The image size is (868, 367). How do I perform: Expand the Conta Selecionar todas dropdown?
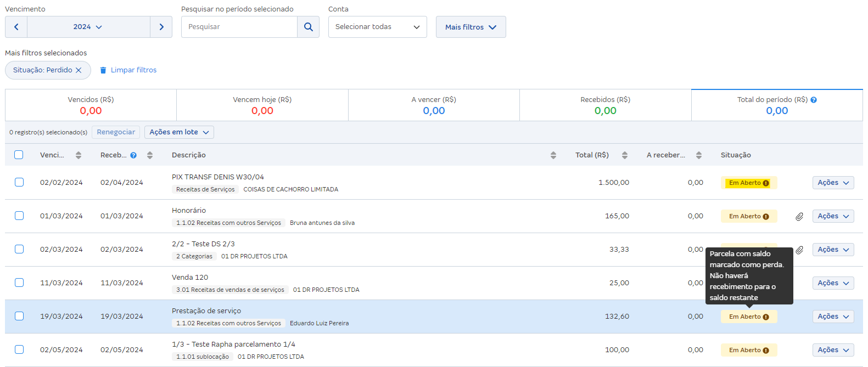[377, 27]
